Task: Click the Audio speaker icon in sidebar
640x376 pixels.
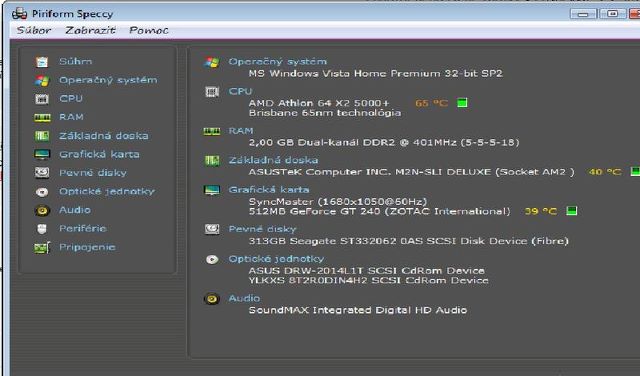Action: coord(42,210)
